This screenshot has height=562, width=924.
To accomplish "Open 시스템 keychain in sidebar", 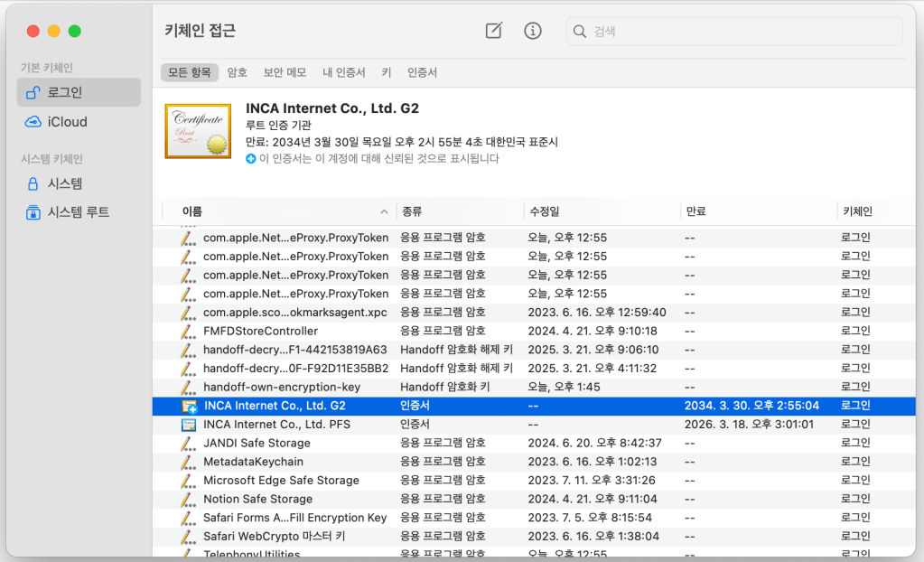I will [x=64, y=183].
